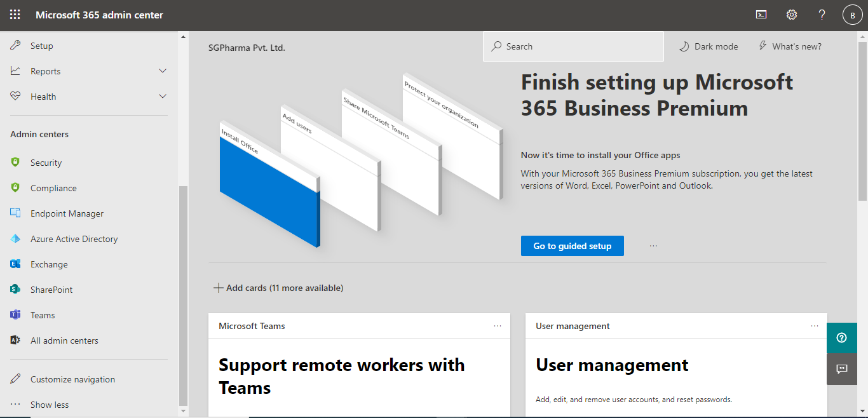Open What's new panel

tap(790, 46)
